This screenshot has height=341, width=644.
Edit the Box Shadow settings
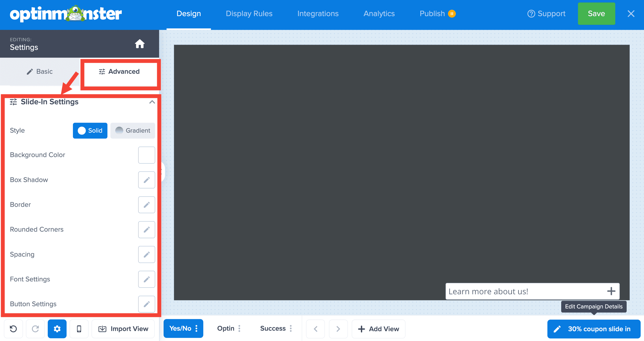147,180
